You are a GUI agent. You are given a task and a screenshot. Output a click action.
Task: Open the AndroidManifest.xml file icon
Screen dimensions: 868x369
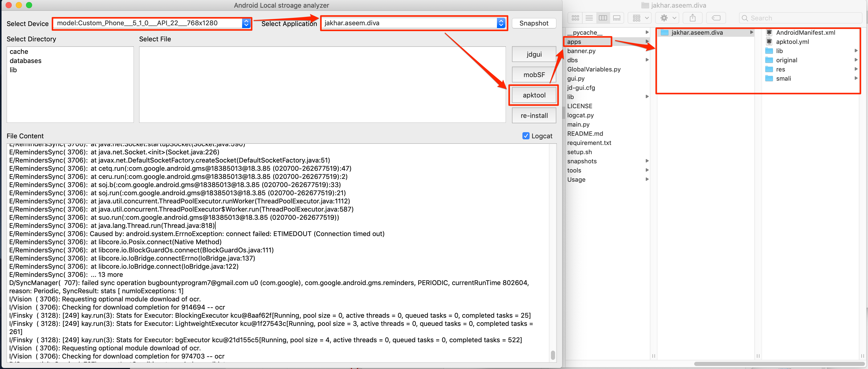click(x=769, y=33)
